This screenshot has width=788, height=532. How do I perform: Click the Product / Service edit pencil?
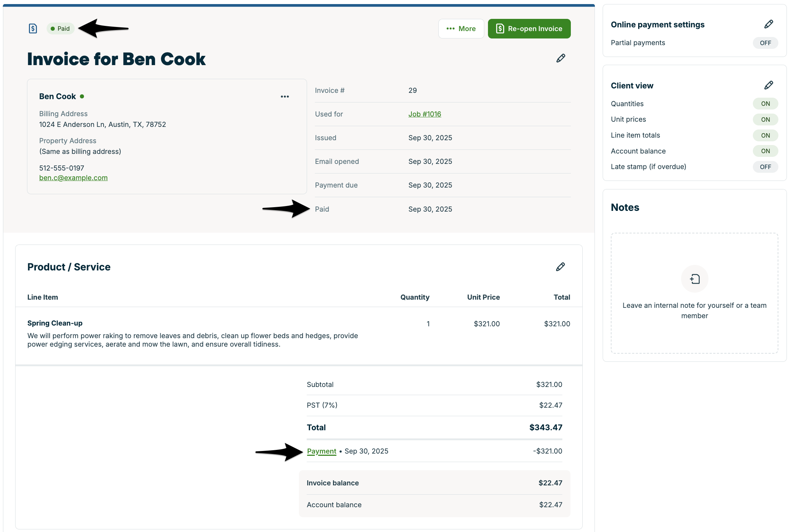560,266
